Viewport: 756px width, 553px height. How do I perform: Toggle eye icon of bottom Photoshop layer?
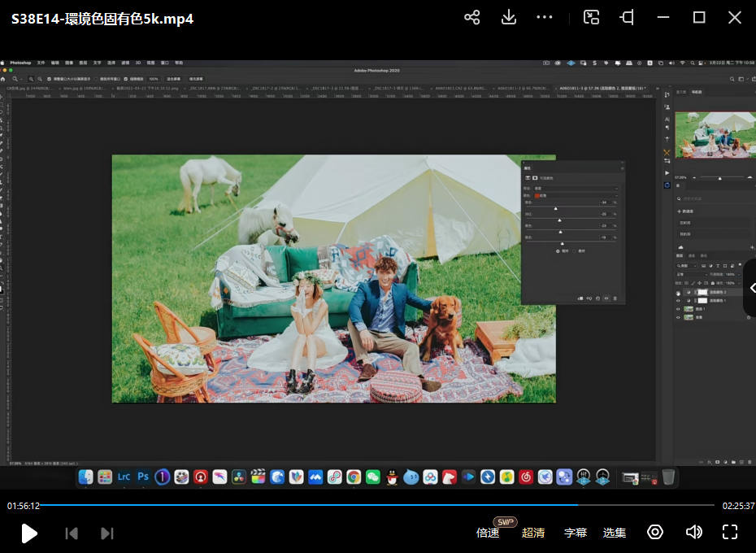[x=678, y=318]
